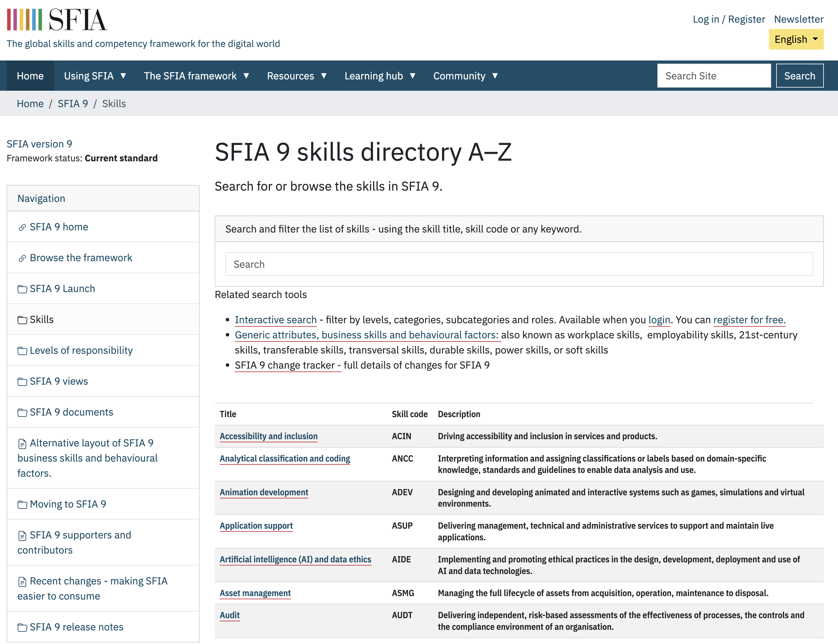Click the login link in search tools
This screenshot has width=838, height=644.
click(659, 320)
